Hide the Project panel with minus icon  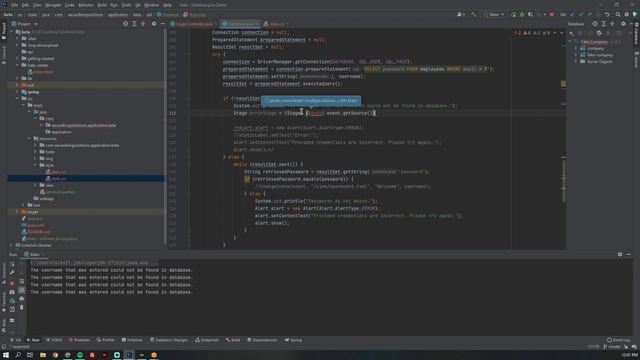pyautogui.click(x=162, y=24)
